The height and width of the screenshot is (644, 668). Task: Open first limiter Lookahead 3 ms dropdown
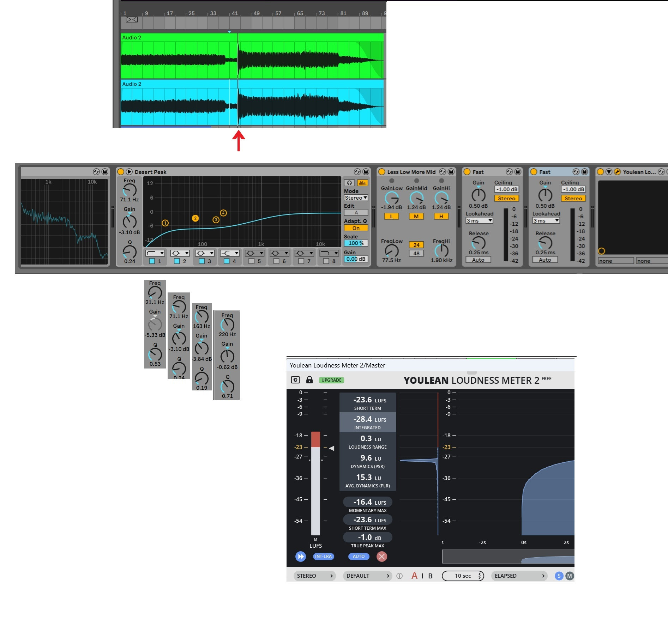click(479, 221)
